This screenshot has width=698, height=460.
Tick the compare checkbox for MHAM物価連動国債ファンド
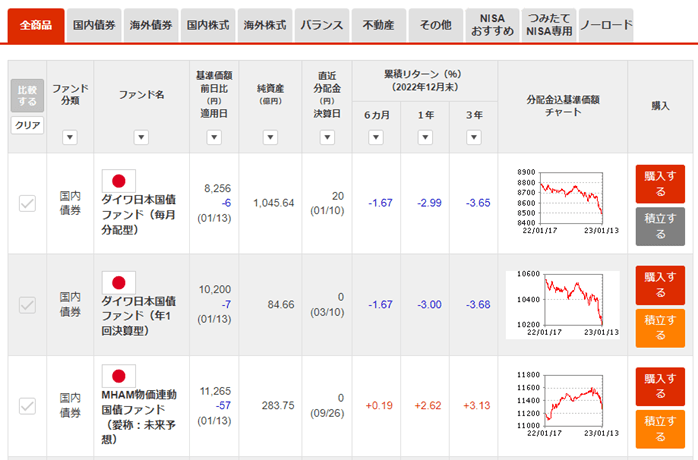coord(28,406)
